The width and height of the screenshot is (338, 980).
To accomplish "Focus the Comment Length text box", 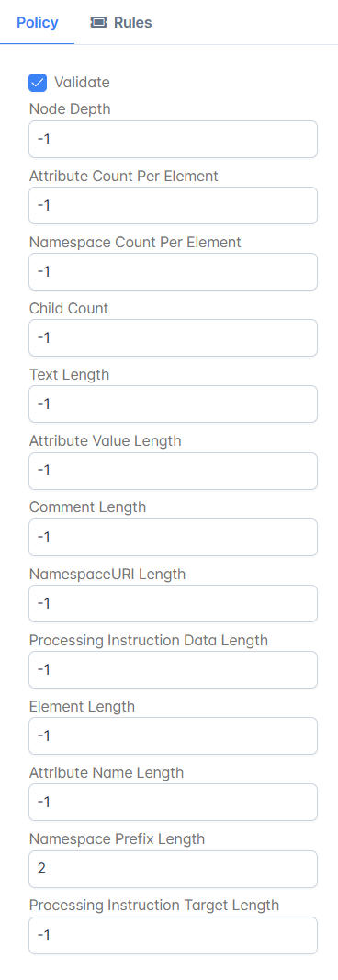I will pos(173,538).
